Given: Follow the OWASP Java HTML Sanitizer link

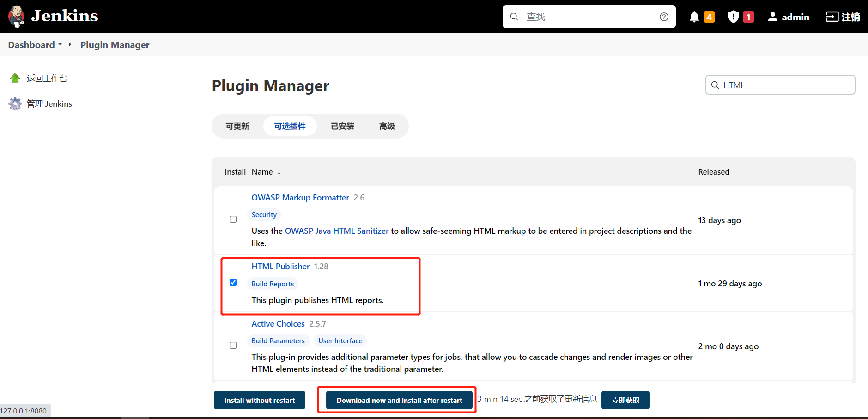Looking at the screenshot, I should point(337,231).
